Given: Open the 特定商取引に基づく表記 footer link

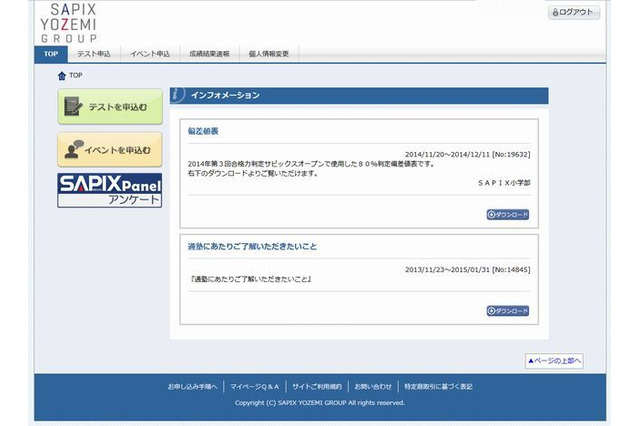Looking at the screenshot, I should click(x=438, y=386).
